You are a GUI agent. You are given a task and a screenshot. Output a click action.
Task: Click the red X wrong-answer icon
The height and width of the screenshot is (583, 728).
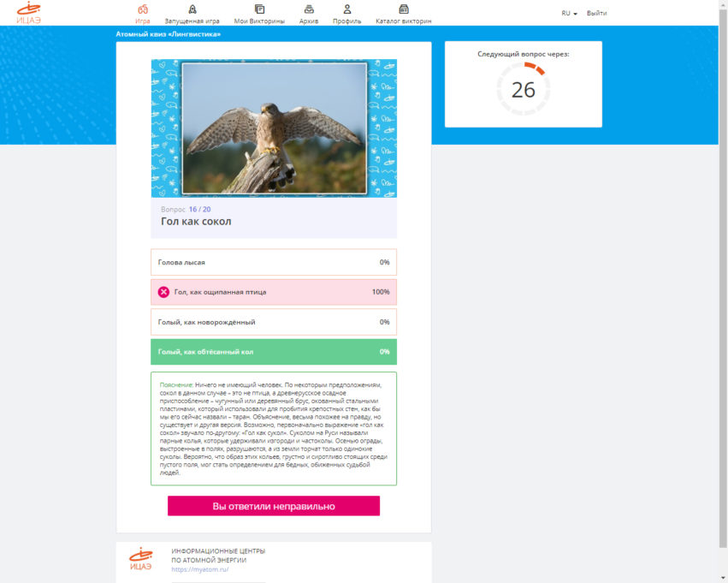(x=163, y=292)
